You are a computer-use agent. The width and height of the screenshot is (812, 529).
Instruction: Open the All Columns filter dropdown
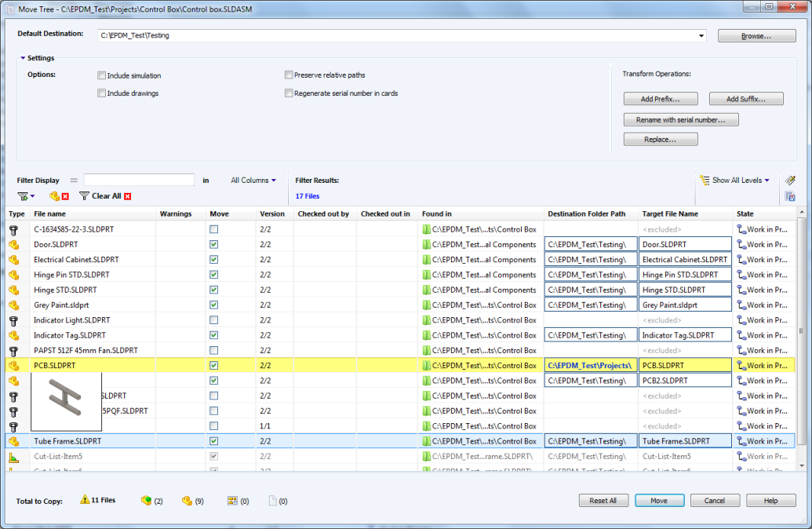[253, 180]
